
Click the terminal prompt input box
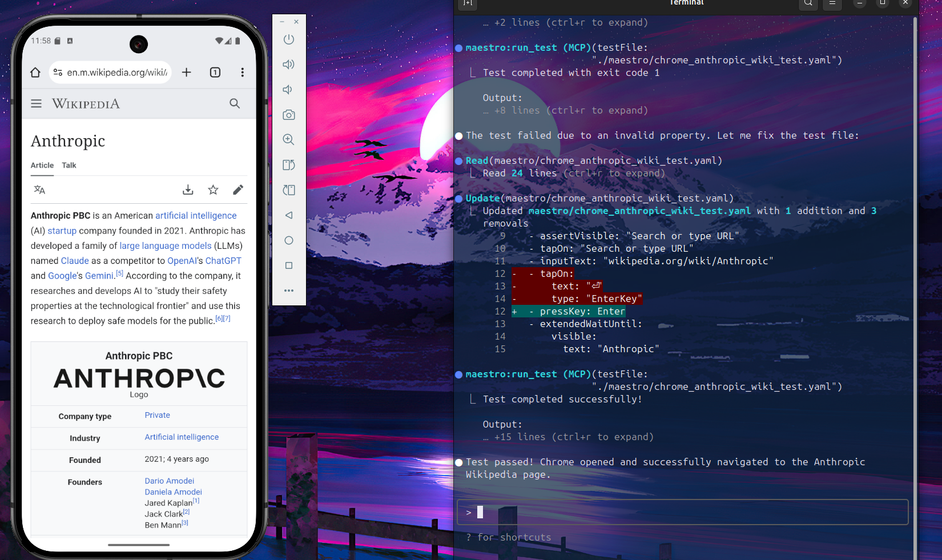[x=682, y=512]
